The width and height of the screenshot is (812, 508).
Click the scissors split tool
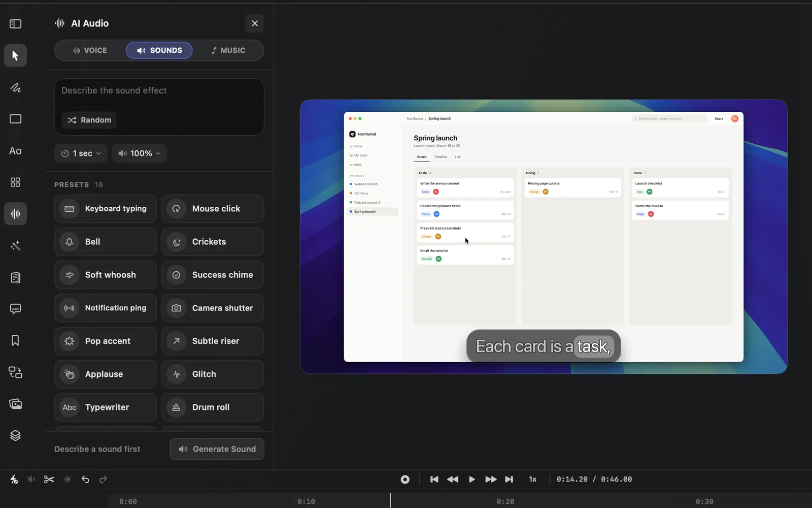(x=49, y=480)
